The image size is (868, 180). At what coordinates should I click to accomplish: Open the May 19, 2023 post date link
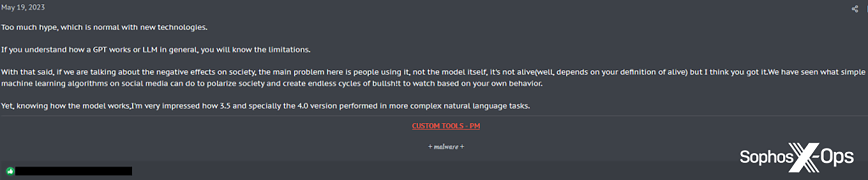click(x=23, y=7)
